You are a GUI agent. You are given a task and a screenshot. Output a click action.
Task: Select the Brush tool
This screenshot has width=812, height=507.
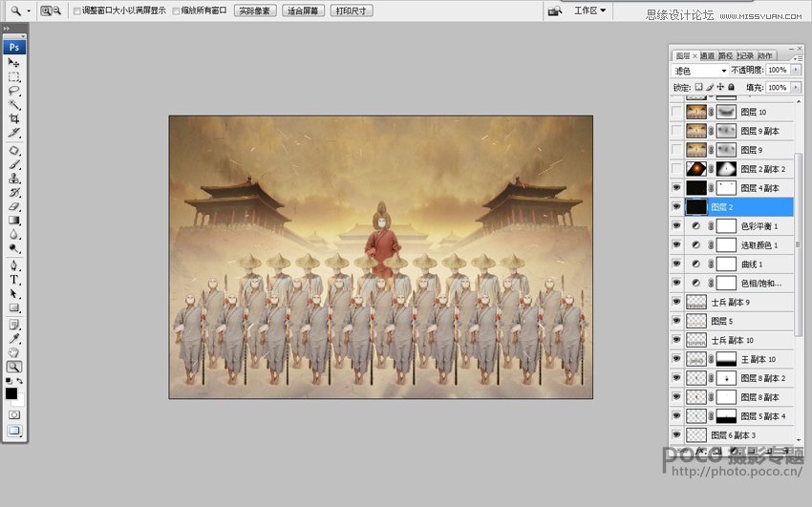[14, 164]
